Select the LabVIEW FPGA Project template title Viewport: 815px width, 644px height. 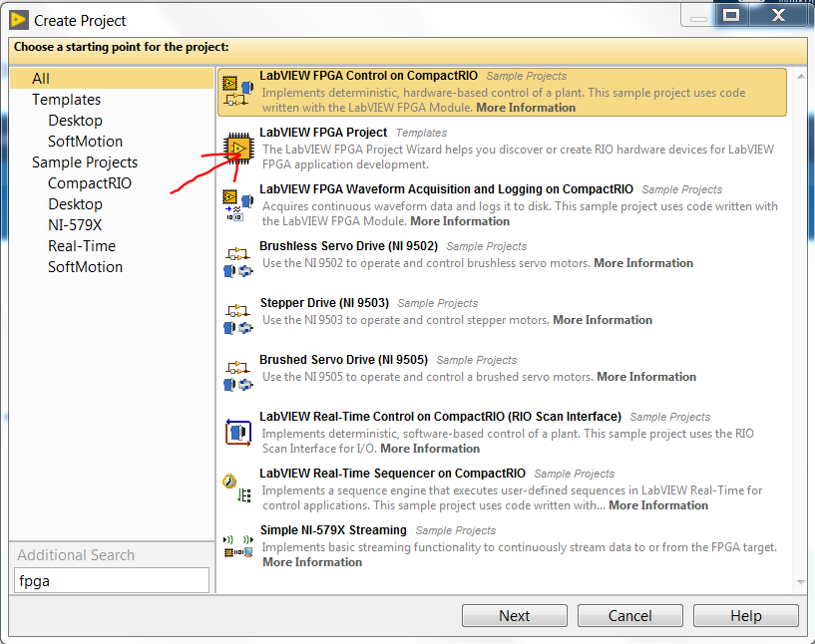coord(323,133)
